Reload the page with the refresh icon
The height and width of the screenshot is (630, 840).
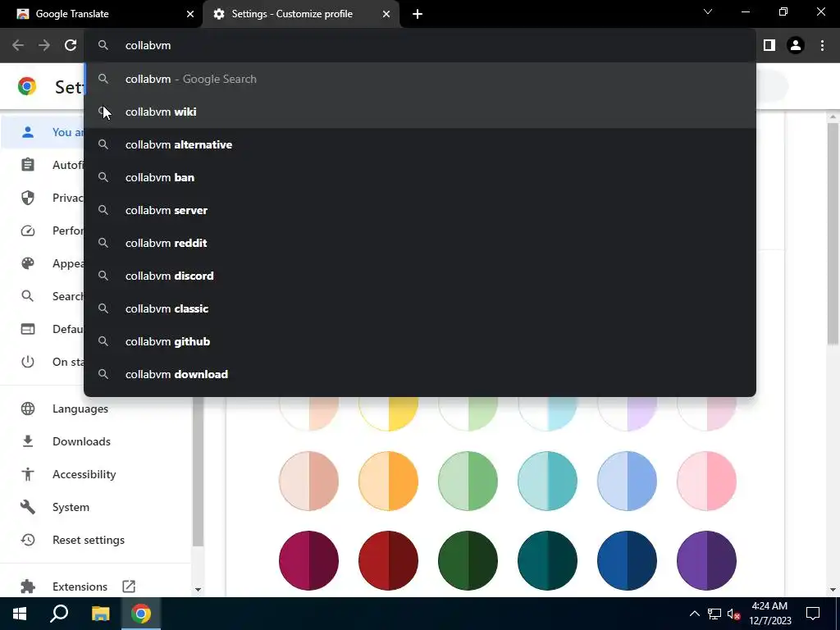tap(71, 46)
